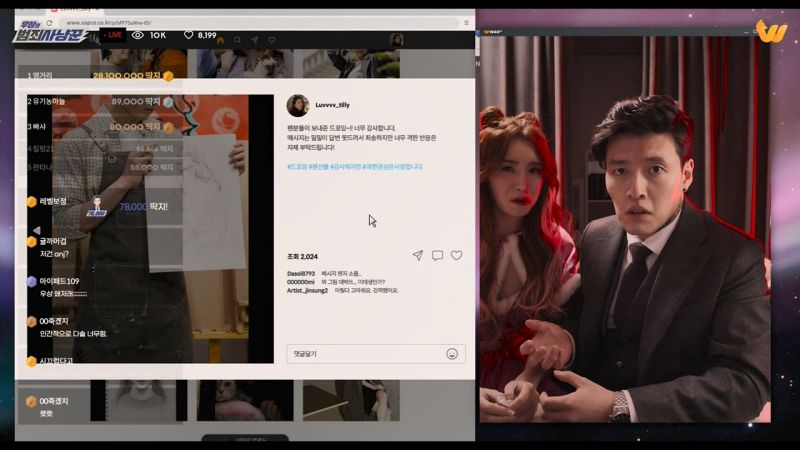Screen dimensions: 800x450
Task: Reload the browser page with the refresh icon
Action: click(49, 23)
